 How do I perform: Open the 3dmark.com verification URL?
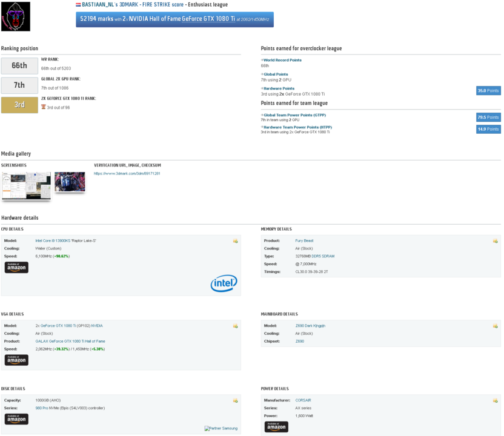127,174
